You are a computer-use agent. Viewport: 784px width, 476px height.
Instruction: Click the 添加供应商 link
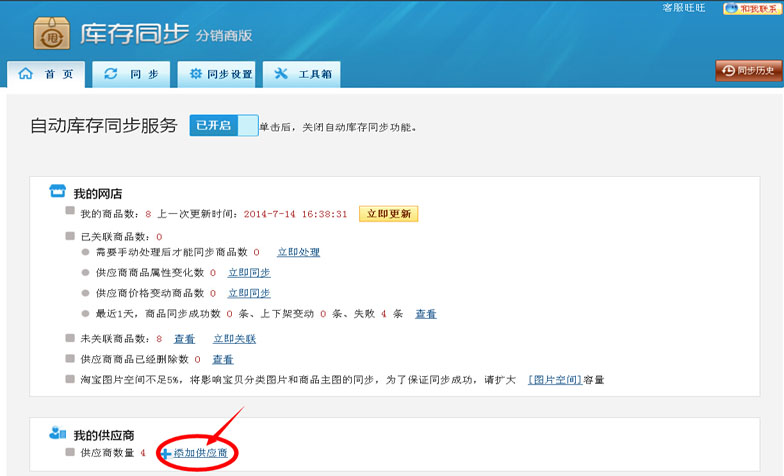point(200,452)
